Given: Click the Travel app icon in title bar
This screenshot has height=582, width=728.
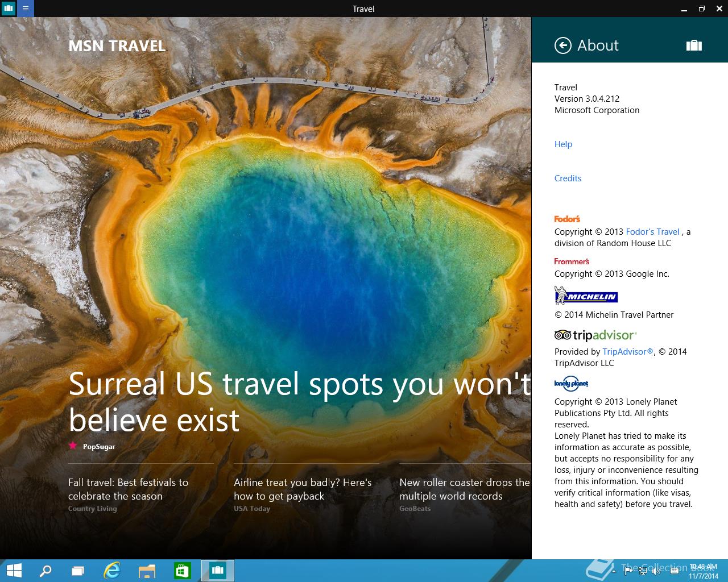Looking at the screenshot, I should tap(9, 9).
